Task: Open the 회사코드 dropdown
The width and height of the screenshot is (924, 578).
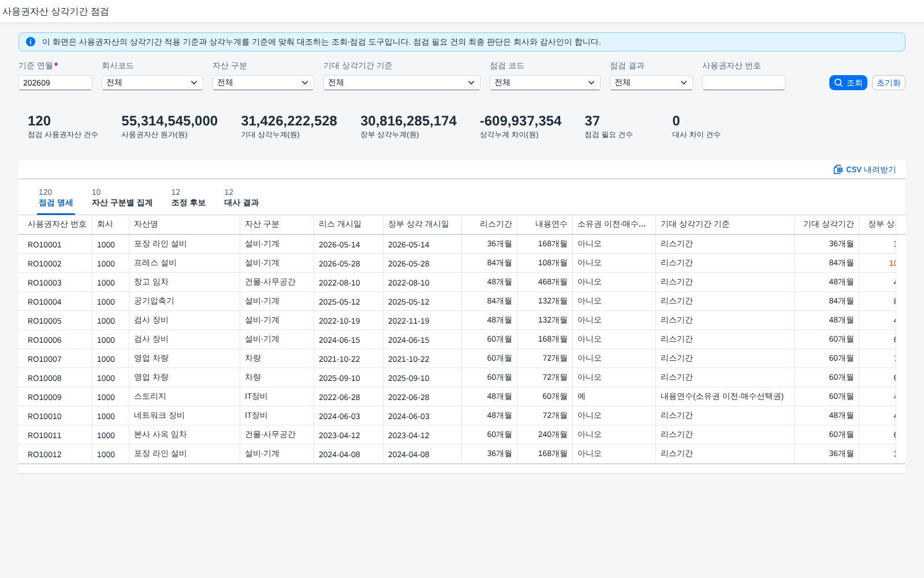Action: point(152,83)
